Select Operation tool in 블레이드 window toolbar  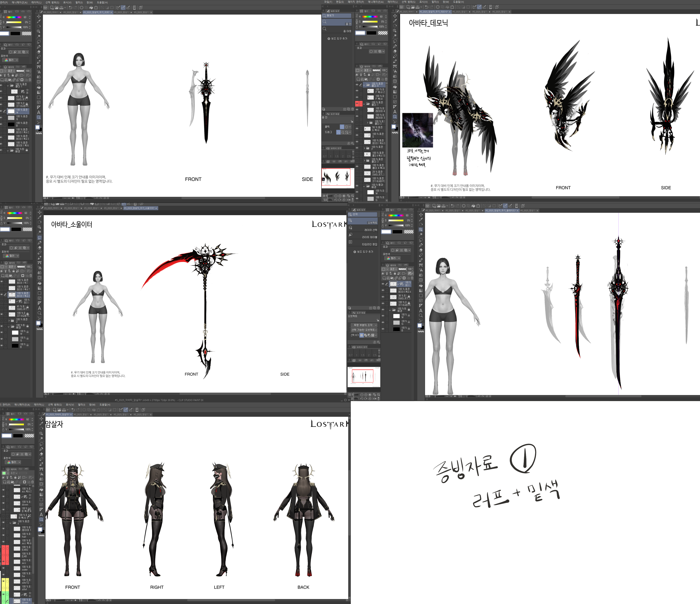421,229
